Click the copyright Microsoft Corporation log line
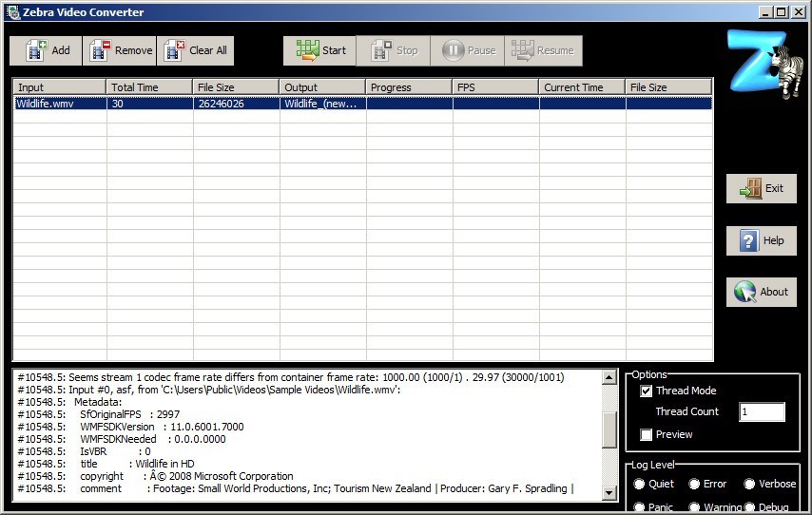 click(155, 476)
